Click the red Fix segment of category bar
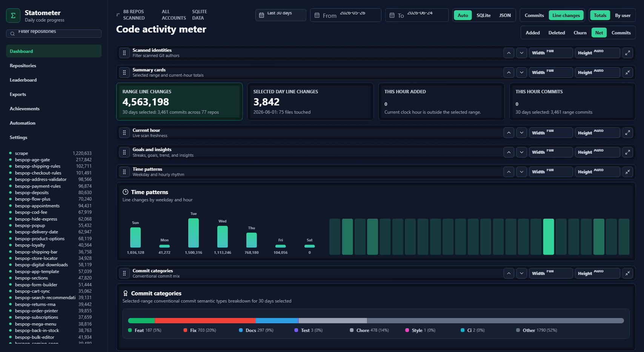Viewport: 644px width, 352px height. [x=205, y=321]
